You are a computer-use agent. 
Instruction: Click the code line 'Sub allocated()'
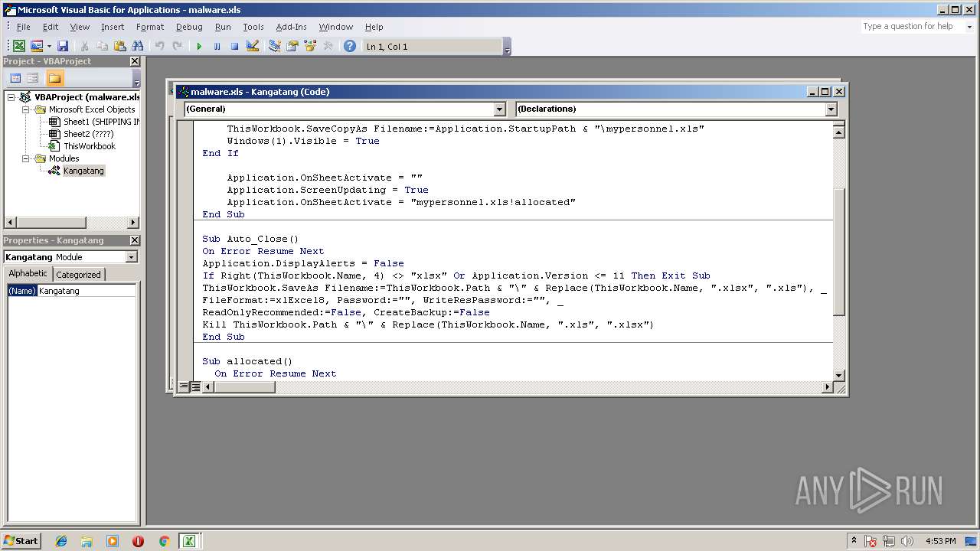click(x=247, y=361)
